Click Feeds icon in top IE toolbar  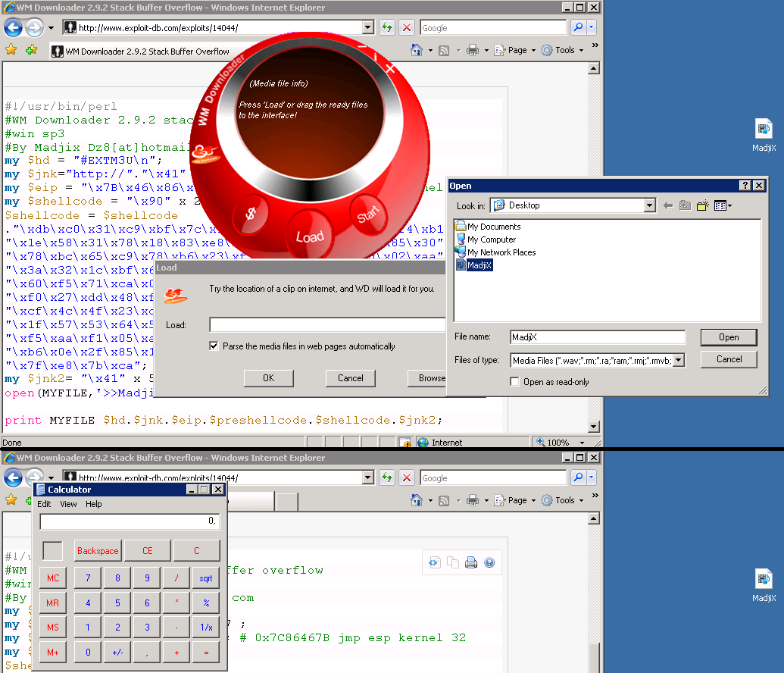[x=443, y=51]
